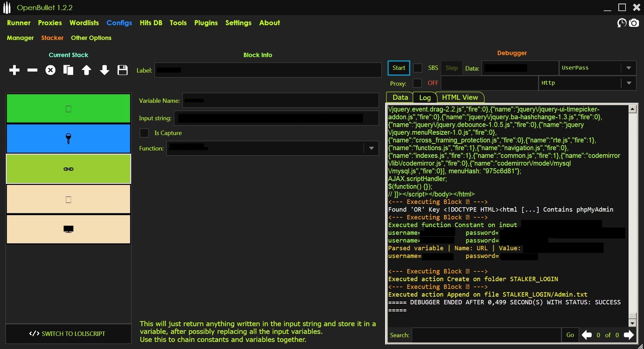The height and width of the screenshot is (349, 644).
Task: Click the log Search field
Action: click(x=487, y=335)
